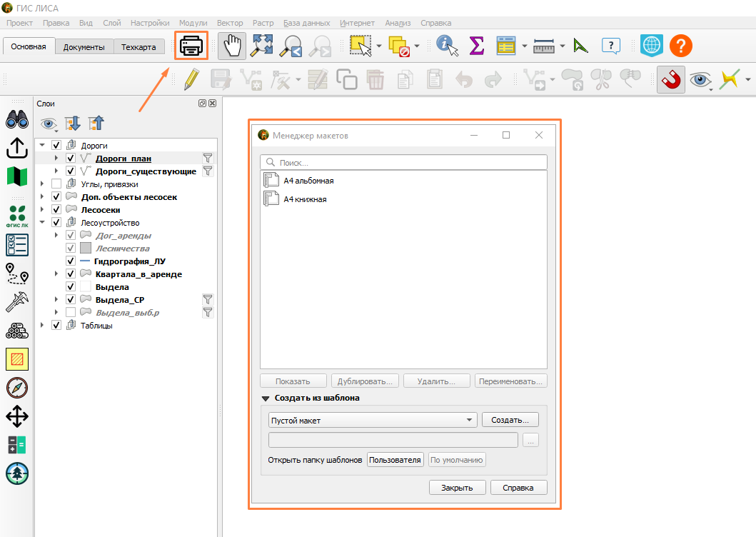Click the ФГИС ЛК sidebar icon
The height and width of the screenshot is (537, 756).
(x=17, y=216)
